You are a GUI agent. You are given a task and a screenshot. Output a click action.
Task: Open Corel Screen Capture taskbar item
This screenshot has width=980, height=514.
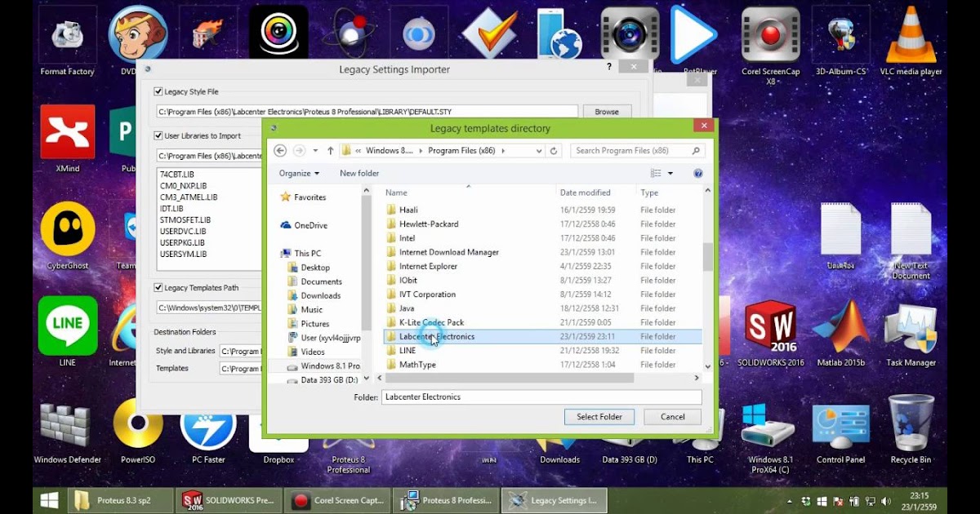(336, 500)
